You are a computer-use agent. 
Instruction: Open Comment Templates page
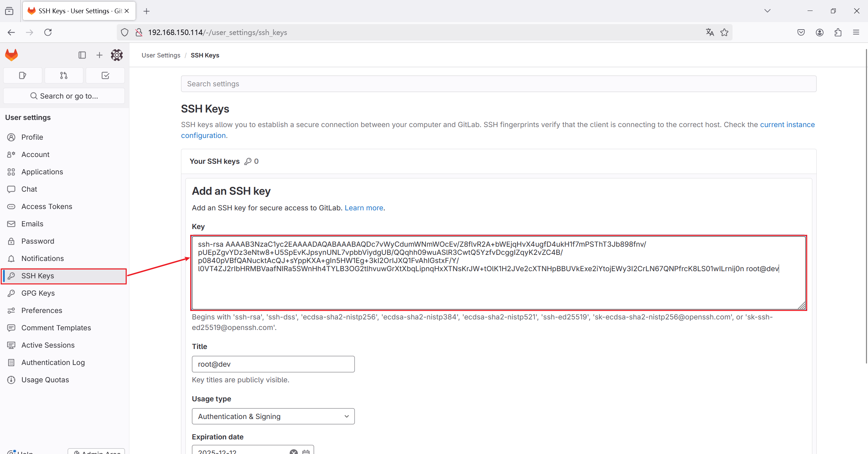click(64, 328)
